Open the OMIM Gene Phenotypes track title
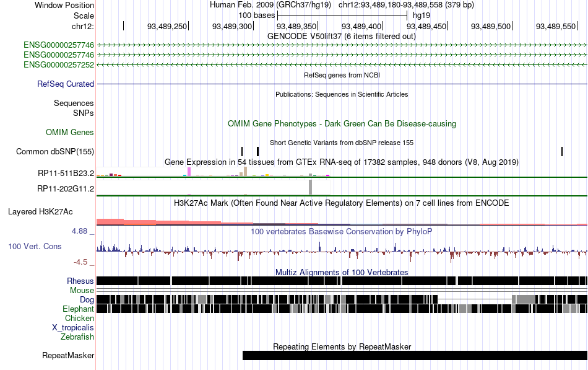 click(342, 123)
